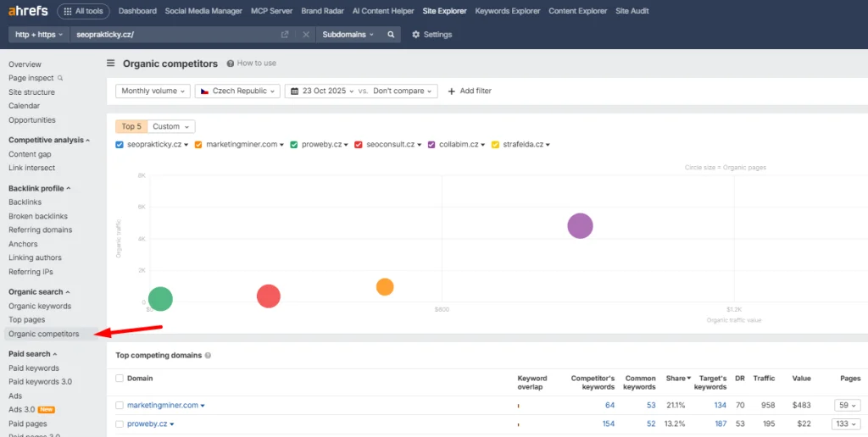Click the URL input field seoprakticky.cz/
Image resolution: width=868 pixels, height=437 pixels.
point(175,34)
